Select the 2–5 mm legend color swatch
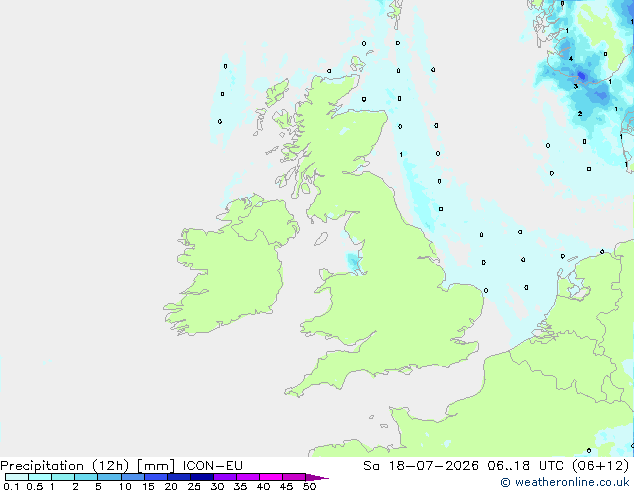Image resolution: width=634 pixels, height=490 pixels. (x=86, y=477)
